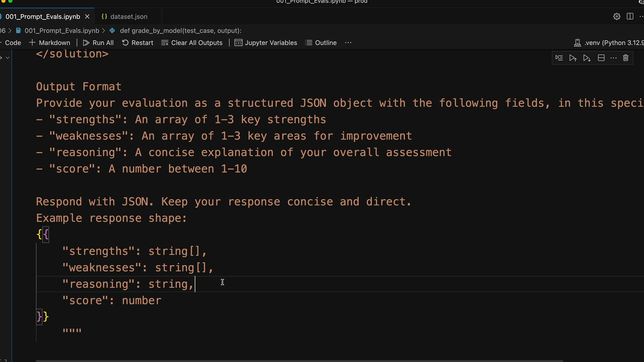Screen dimensions: 644x362
Task: Click the Jupyter Variables table icon
Action: point(238,43)
